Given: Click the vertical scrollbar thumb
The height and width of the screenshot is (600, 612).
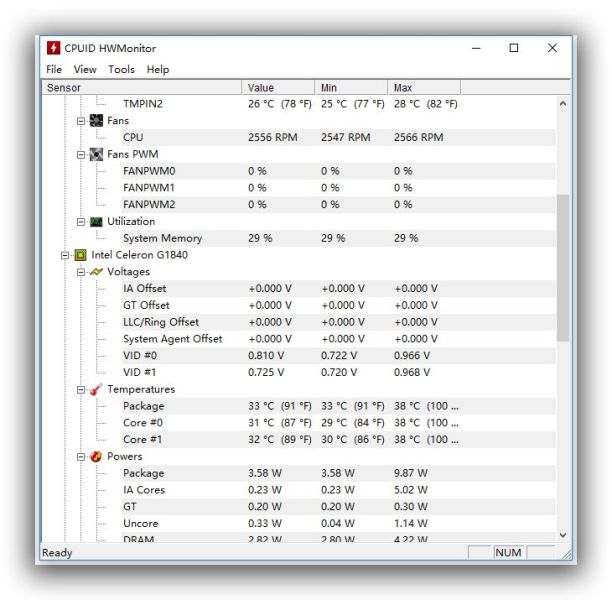Looking at the screenshot, I should click(x=563, y=268).
